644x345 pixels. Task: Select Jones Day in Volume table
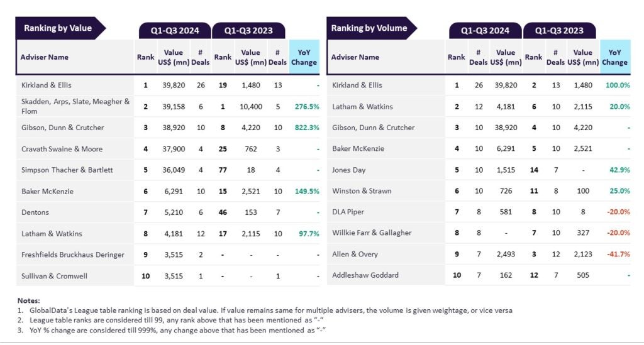point(349,170)
